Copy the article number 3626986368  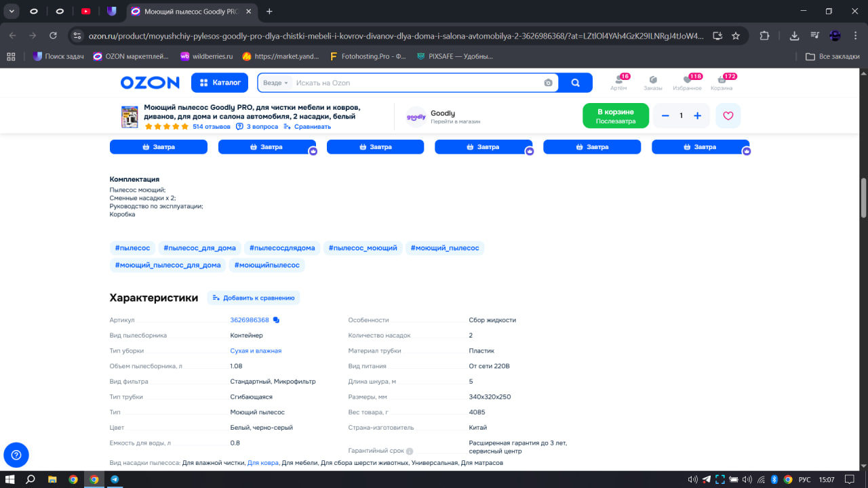276,320
